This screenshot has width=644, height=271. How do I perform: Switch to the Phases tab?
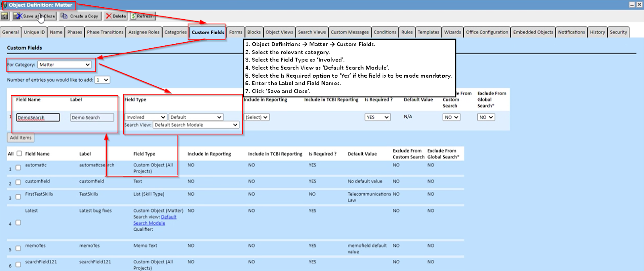pyautogui.click(x=74, y=32)
